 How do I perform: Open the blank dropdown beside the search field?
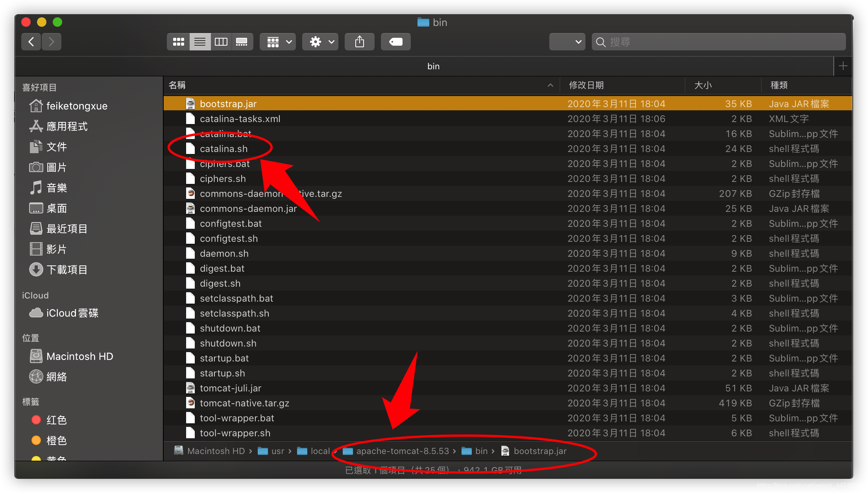tap(567, 42)
